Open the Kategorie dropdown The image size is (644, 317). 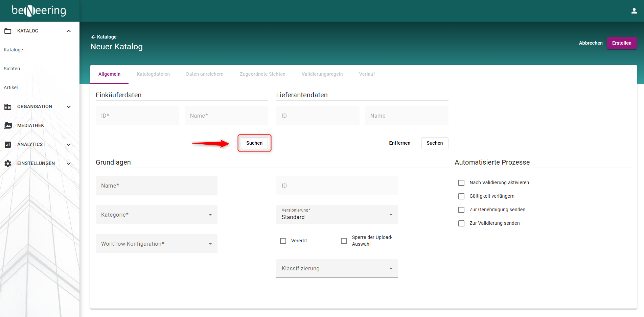(x=156, y=215)
